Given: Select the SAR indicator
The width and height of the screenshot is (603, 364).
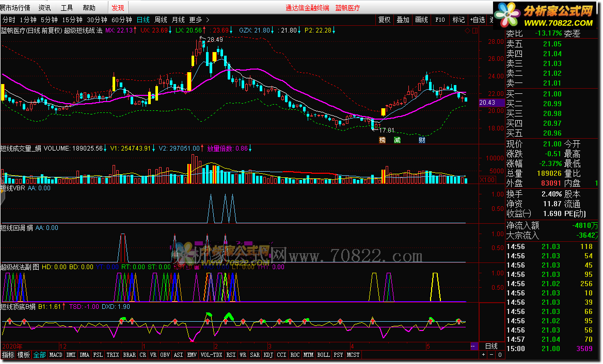Looking at the screenshot, I should pos(255,355).
